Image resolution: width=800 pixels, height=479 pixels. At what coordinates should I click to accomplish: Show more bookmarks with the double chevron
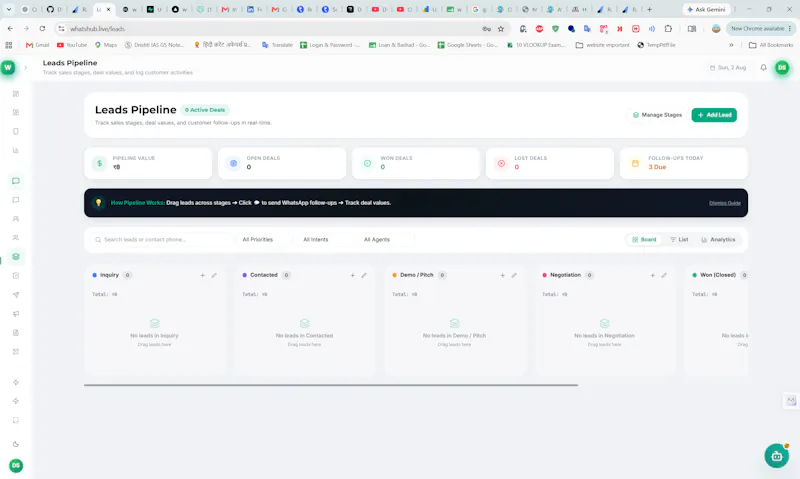(731, 45)
